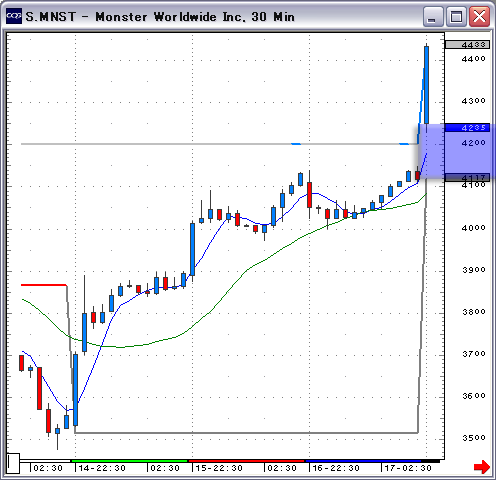Click the 4117 price label on scale
496x480 pixels.
pyautogui.click(x=468, y=177)
